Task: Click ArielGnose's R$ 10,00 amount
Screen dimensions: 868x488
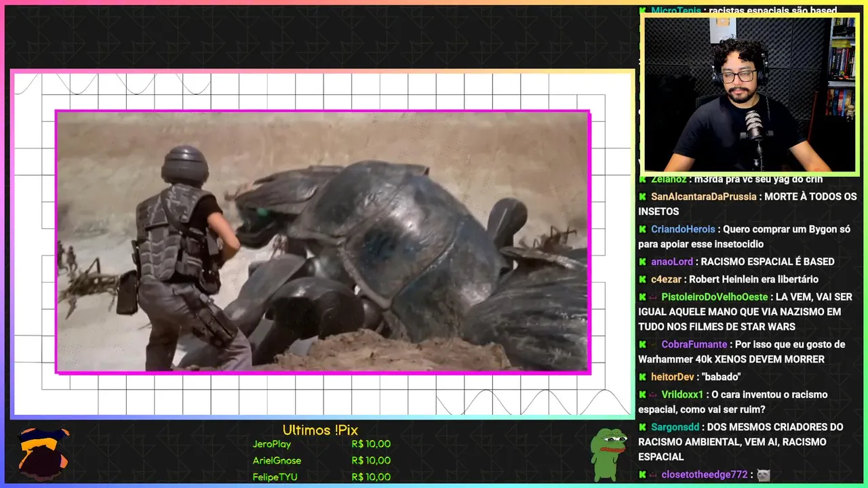Action: click(x=371, y=460)
